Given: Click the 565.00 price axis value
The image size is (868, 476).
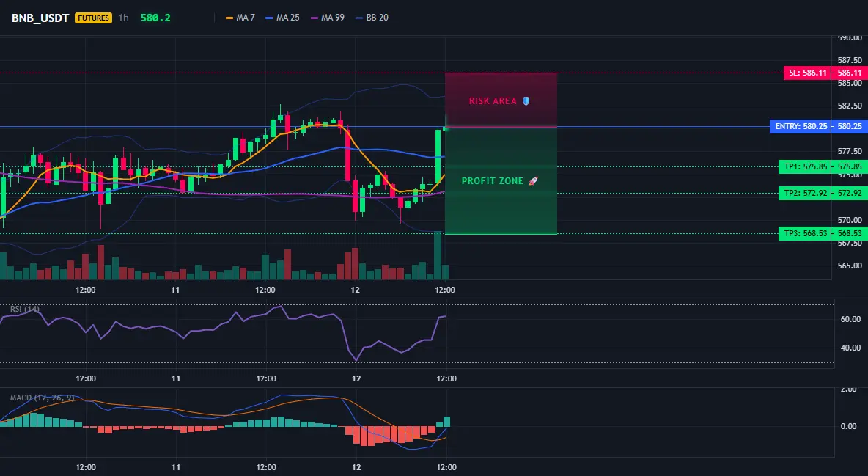Looking at the screenshot, I should click(850, 266).
